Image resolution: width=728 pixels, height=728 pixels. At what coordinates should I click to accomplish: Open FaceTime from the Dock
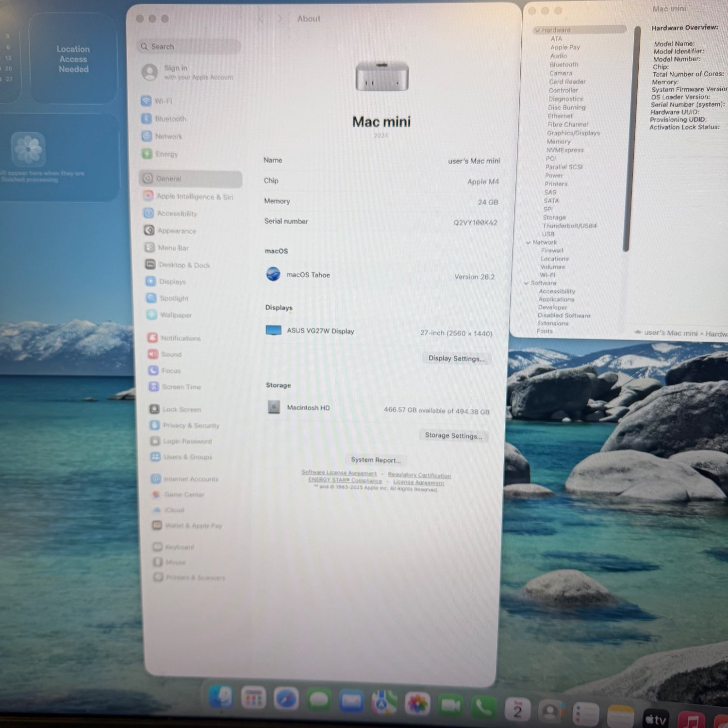[450, 705]
